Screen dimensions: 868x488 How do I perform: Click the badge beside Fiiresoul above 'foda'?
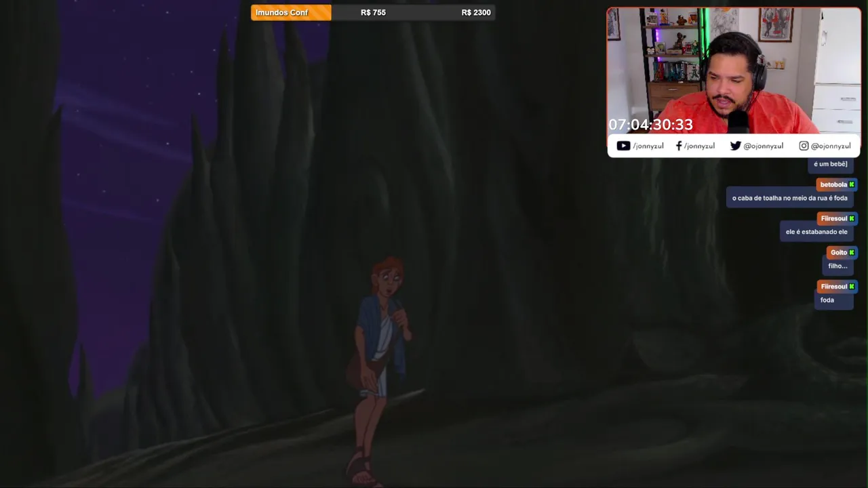852,286
